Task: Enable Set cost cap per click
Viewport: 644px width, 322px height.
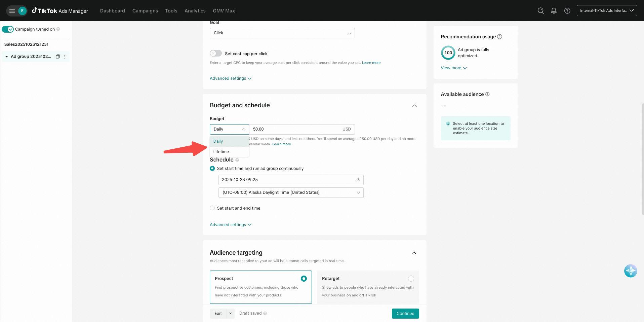Action: coord(216,53)
